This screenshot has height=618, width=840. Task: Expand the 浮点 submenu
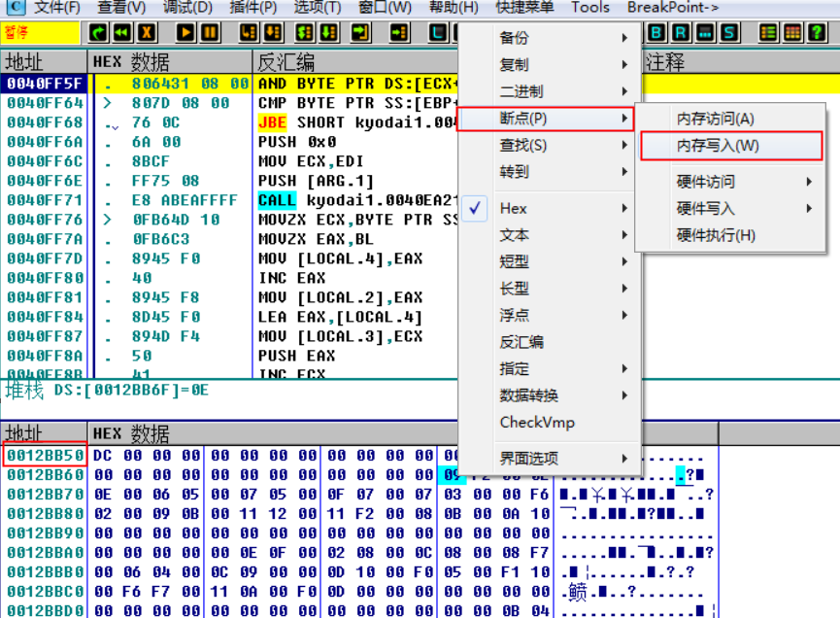pos(549,315)
